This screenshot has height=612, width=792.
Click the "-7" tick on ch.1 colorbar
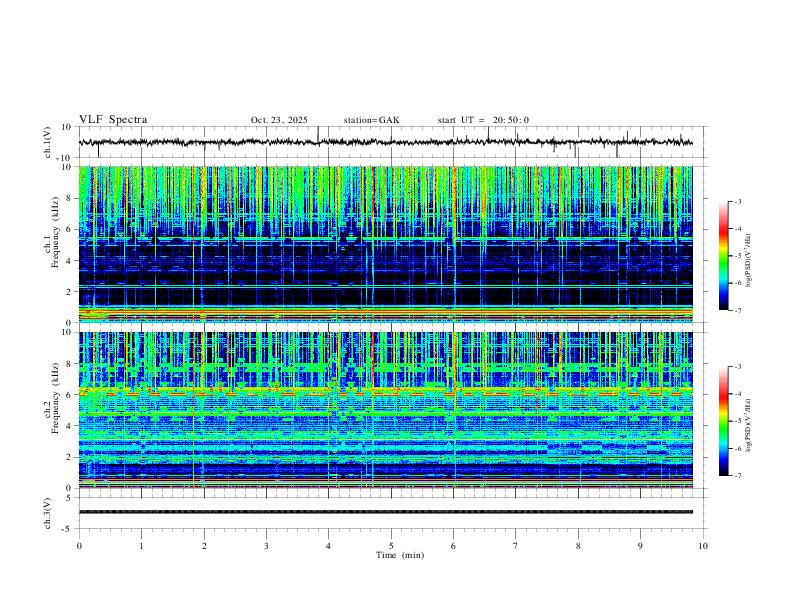pyautogui.click(x=738, y=310)
